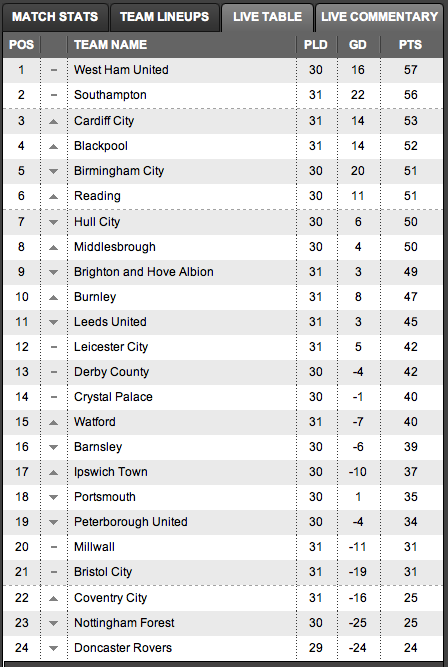448x667 pixels.
Task: Select the Live Table tab
Action: pos(268,17)
